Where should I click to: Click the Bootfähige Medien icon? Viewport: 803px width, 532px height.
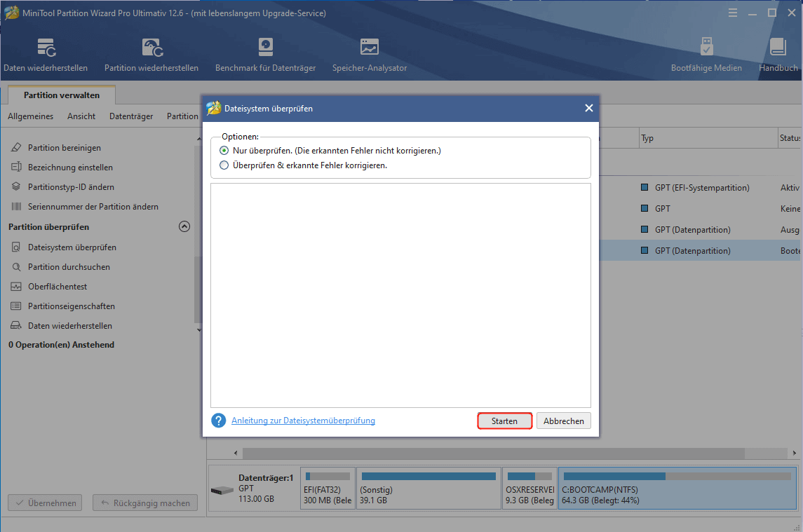coord(706,55)
